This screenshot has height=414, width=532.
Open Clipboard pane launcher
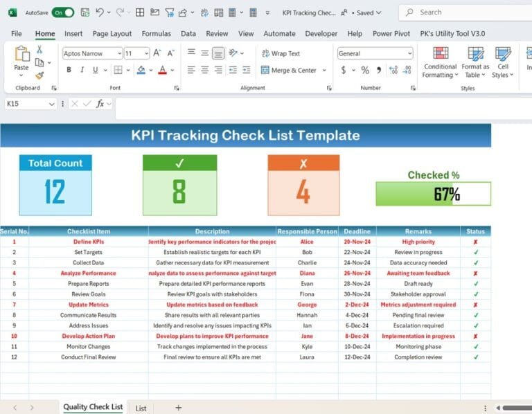click(x=53, y=88)
